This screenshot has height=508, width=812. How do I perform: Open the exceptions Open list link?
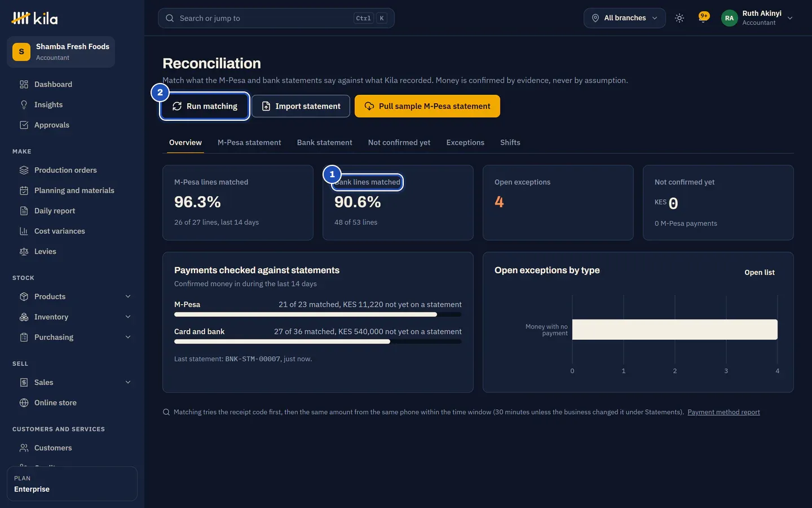pos(760,272)
